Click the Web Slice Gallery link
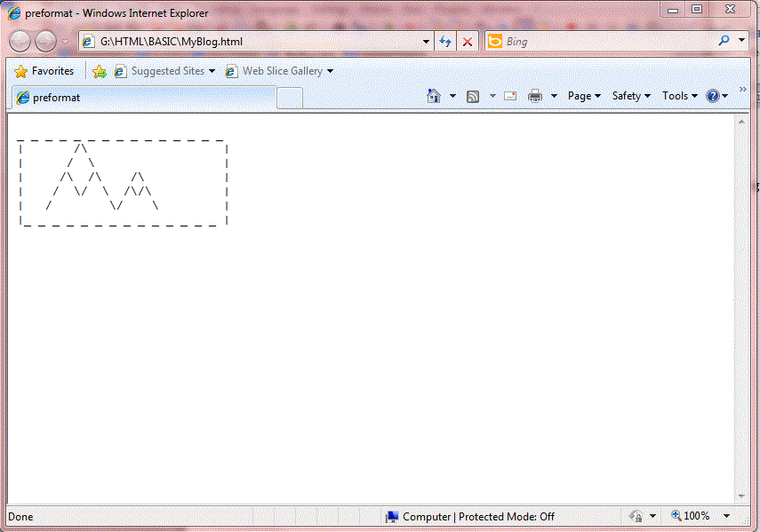Image resolution: width=760 pixels, height=532 pixels. point(278,71)
